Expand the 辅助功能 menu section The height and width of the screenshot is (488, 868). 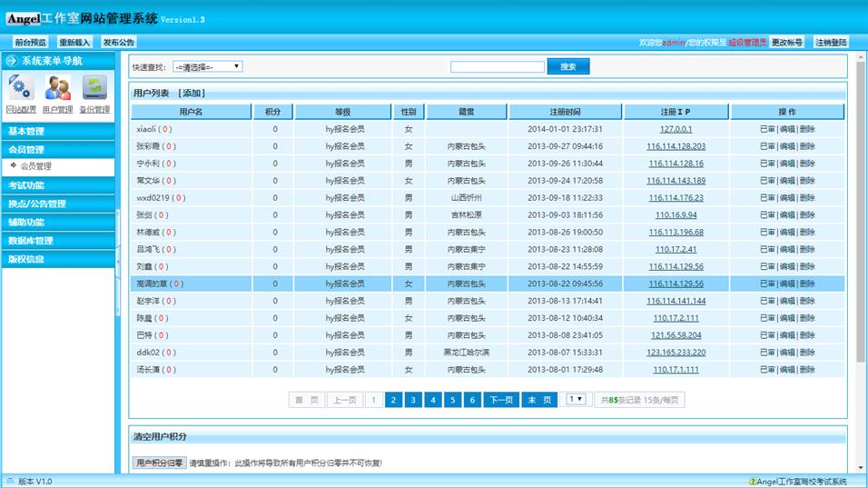[x=58, y=222]
